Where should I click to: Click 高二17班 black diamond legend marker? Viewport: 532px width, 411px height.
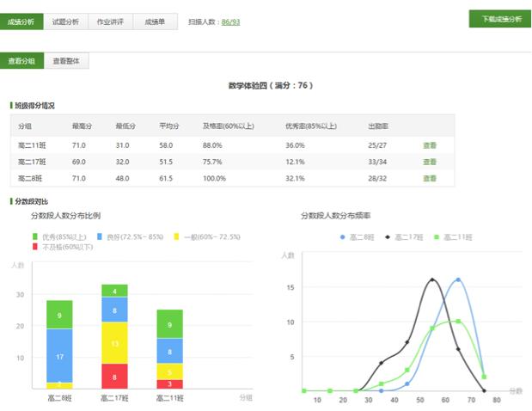[x=387, y=236]
